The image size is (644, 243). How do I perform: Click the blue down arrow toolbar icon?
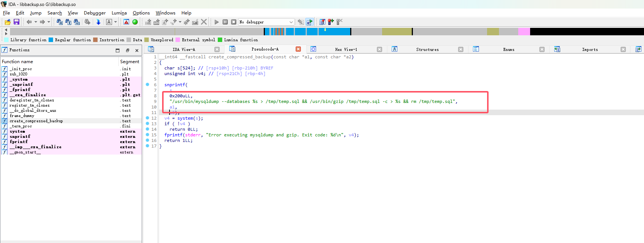(98, 22)
